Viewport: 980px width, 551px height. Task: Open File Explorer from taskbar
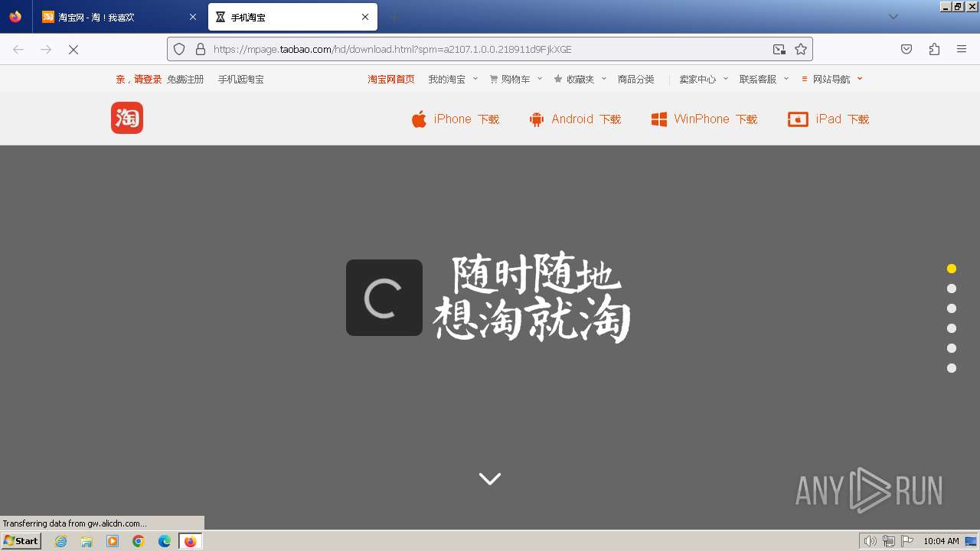pos(87,541)
